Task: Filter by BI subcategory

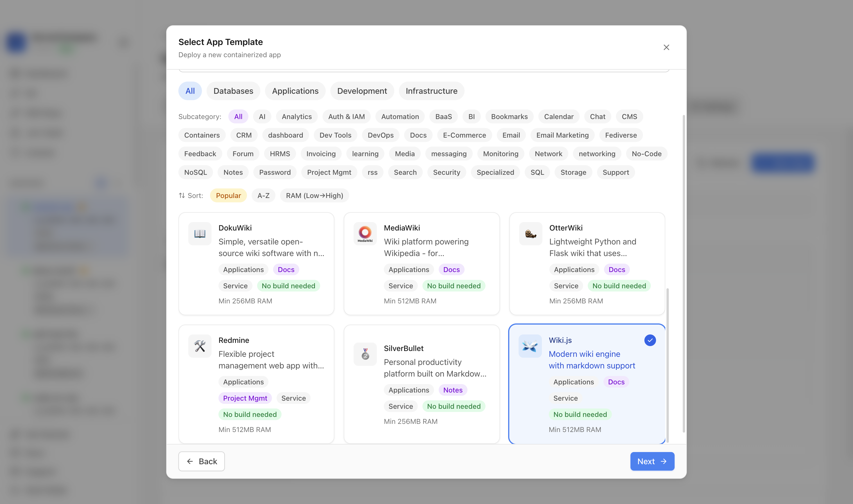Action: [x=471, y=116]
